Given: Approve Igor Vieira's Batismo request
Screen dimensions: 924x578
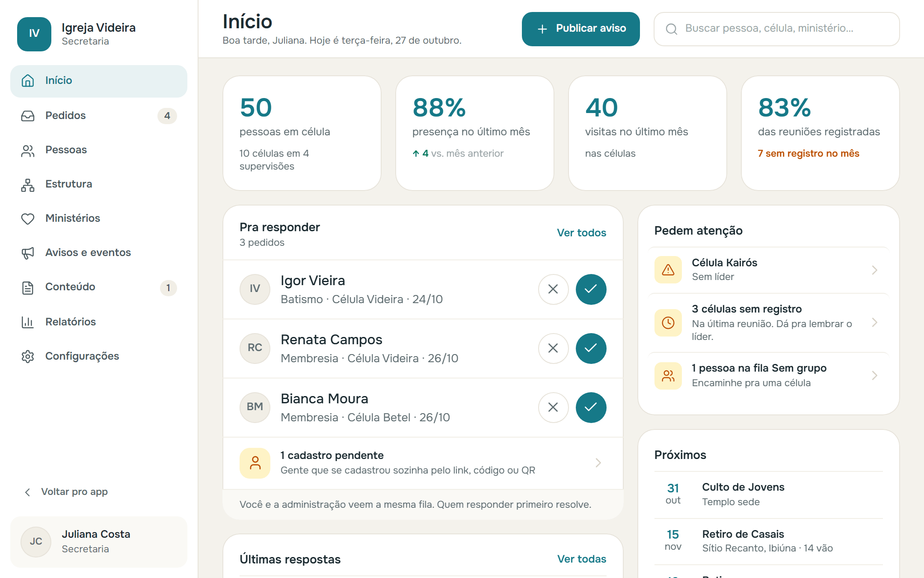Looking at the screenshot, I should [x=591, y=289].
